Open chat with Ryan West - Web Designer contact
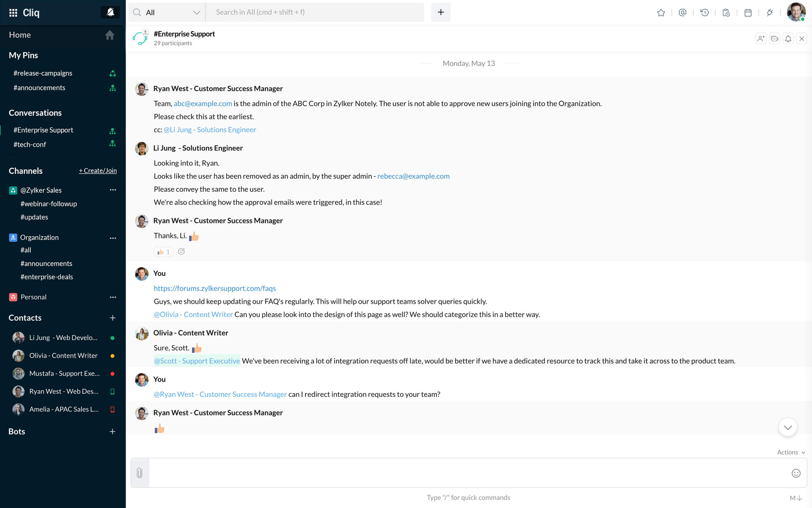 click(x=62, y=392)
